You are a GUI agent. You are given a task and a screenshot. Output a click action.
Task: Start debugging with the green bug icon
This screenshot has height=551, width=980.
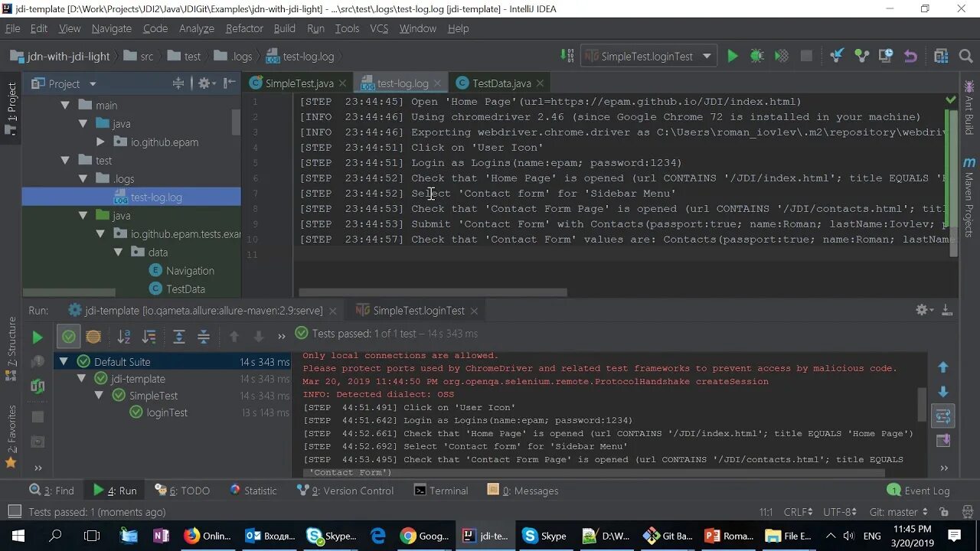coord(756,56)
